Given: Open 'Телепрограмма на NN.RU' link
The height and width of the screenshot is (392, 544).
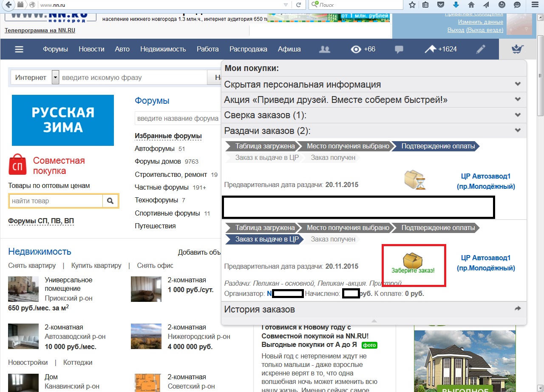Looking at the screenshot, I should coord(40,31).
